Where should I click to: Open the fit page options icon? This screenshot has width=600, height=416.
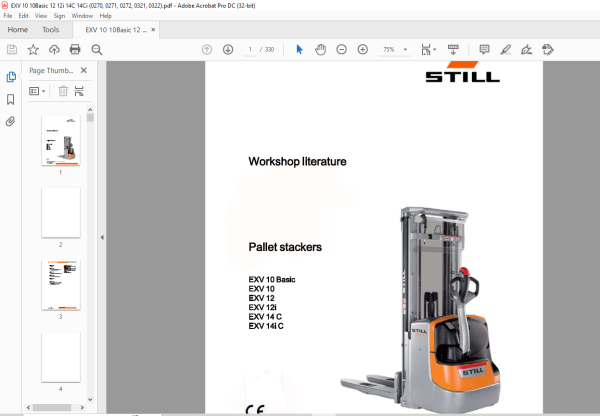coord(426,49)
